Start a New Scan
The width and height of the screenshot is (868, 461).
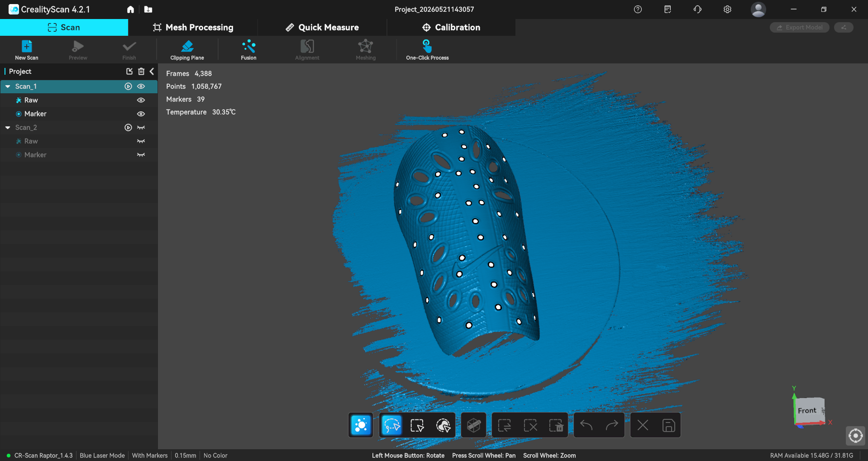pos(27,50)
